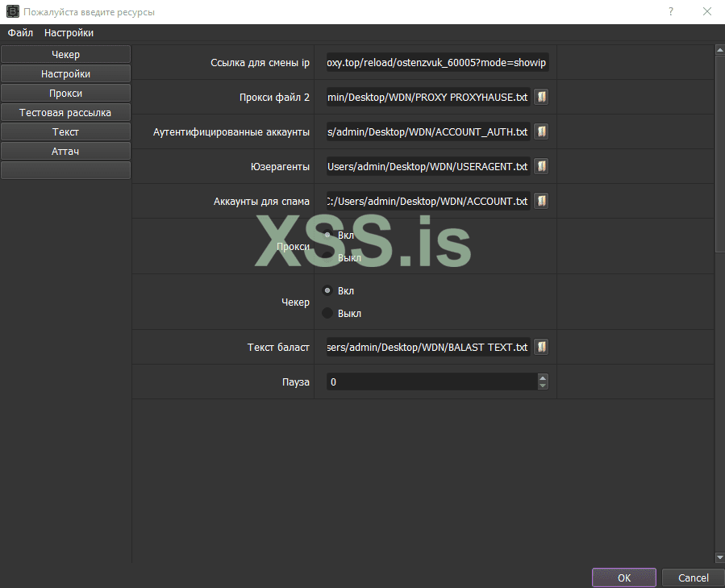725x588 pixels.
Task: Focus the Пауза number field
Action: pyautogui.click(x=432, y=382)
